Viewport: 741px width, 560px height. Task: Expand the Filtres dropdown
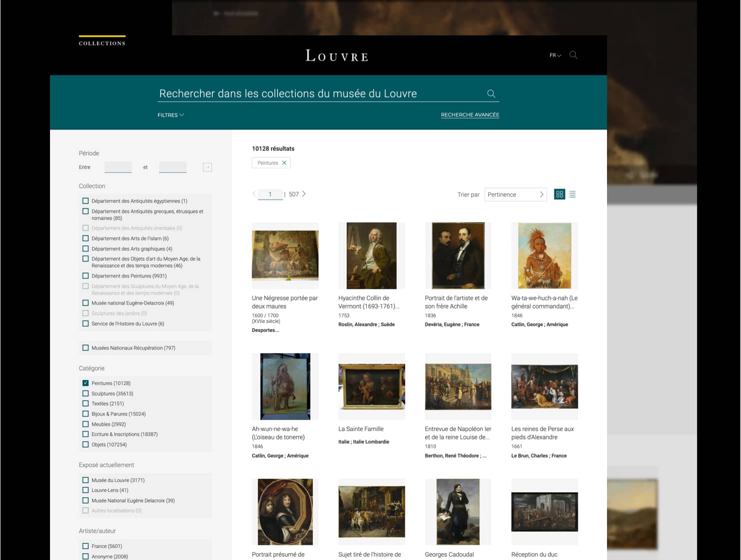coord(170,115)
